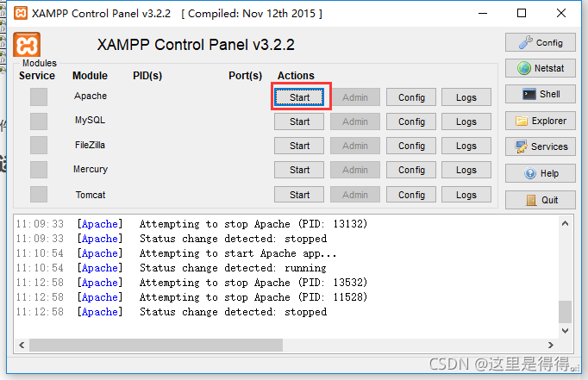This screenshot has width=588, height=380.
Task: Click the log's vertical scrollbar thumb
Action: 565,311
